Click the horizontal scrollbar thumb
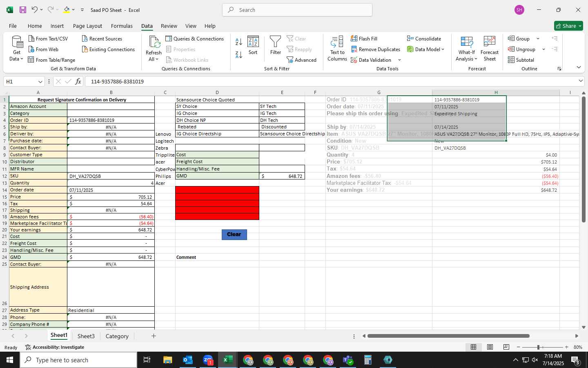Viewport: 588px width, 368px height. [x=448, y=336]
